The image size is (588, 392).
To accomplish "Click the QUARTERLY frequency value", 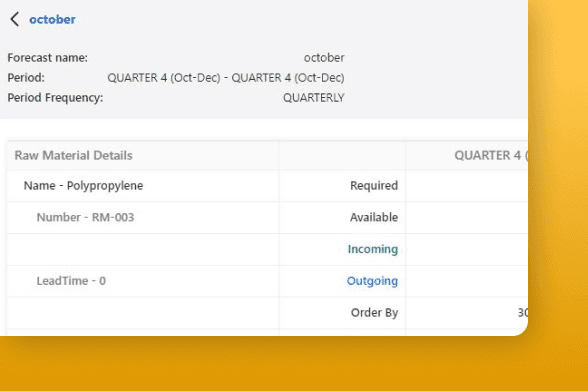I will click(x=314, y=98).
